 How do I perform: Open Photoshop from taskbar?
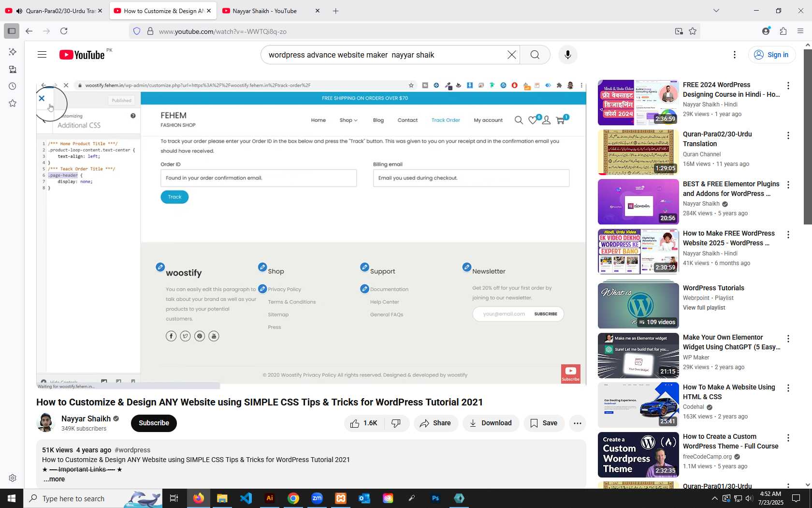point(435,498)
